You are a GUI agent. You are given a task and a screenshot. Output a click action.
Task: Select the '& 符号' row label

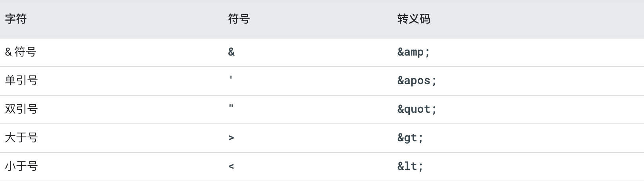tap(21, 52)
